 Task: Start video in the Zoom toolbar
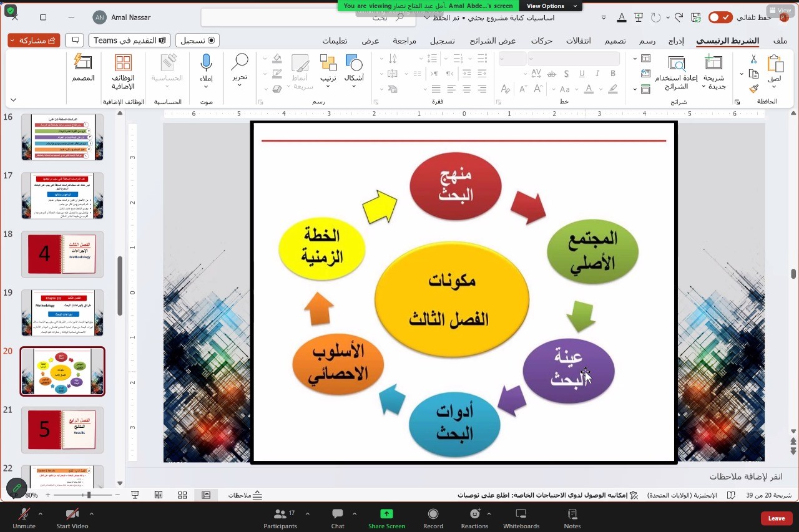(72, 518)
